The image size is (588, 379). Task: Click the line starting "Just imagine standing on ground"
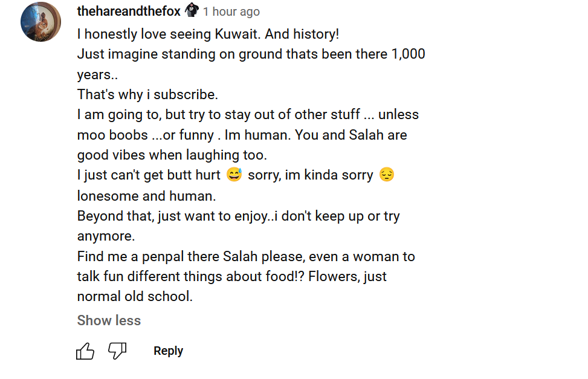pyautogui.click(x=251, y=54)
